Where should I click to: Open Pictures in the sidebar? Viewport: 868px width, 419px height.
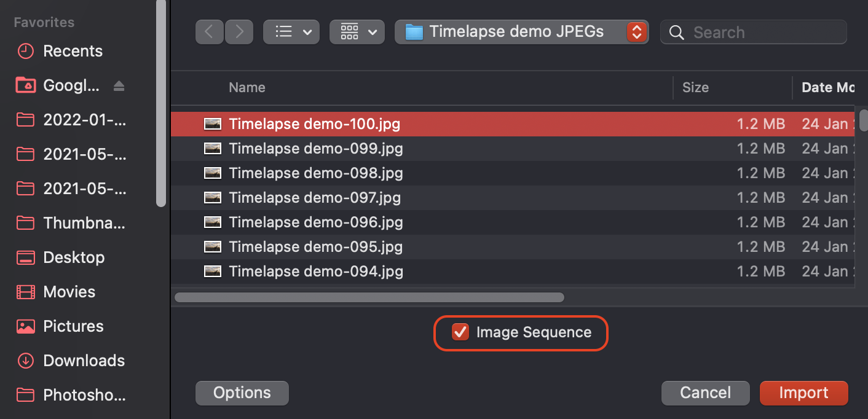point(73,326)
